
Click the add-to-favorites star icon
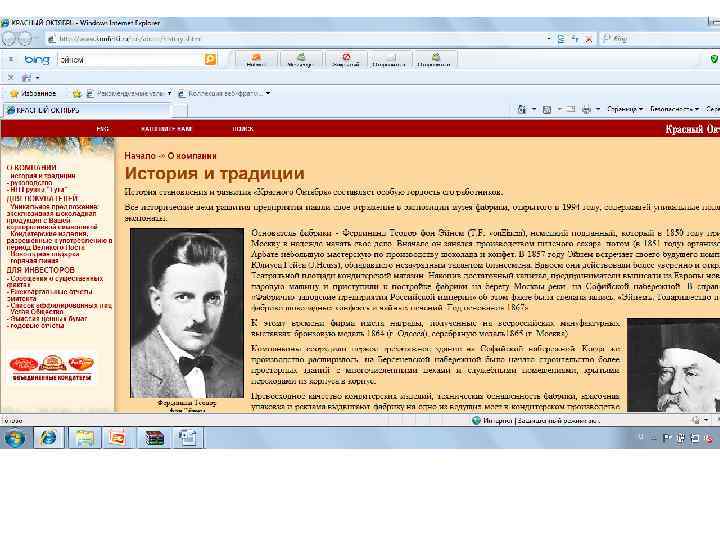coord(77,94)
